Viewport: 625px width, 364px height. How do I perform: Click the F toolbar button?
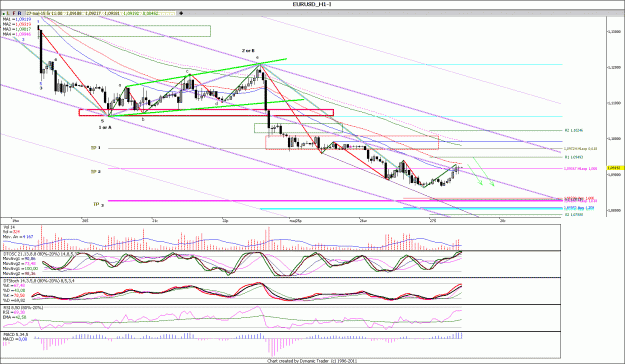(14, 13)
